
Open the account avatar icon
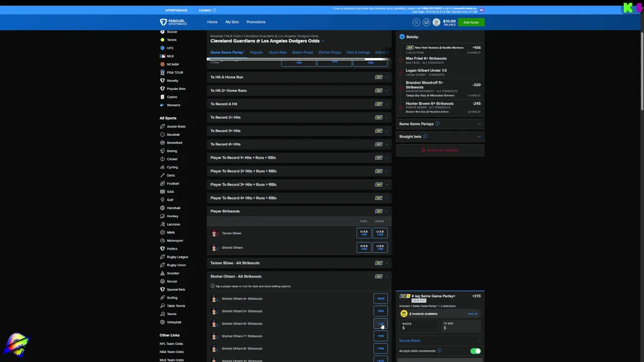(436, 22)
